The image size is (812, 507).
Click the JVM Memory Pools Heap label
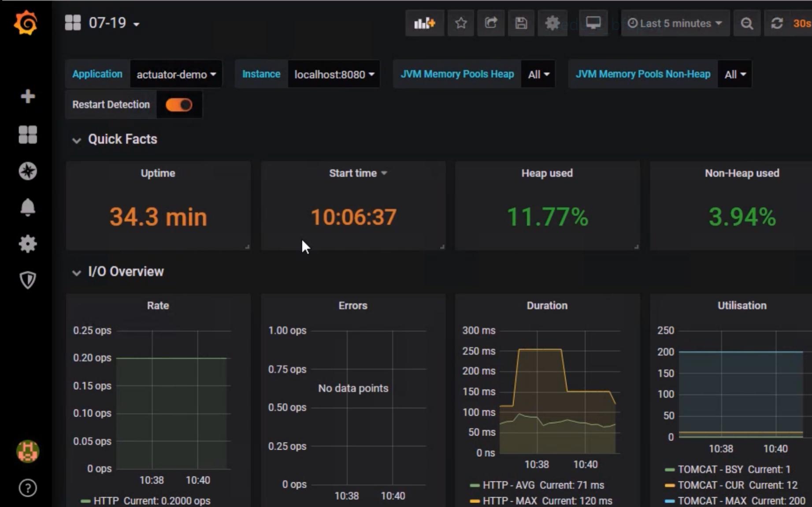click(457, 74)
